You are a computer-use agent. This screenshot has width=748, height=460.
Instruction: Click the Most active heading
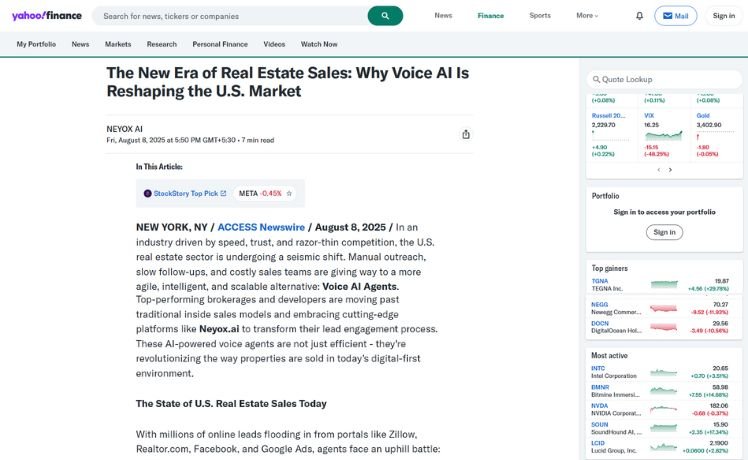click(609, 355)
